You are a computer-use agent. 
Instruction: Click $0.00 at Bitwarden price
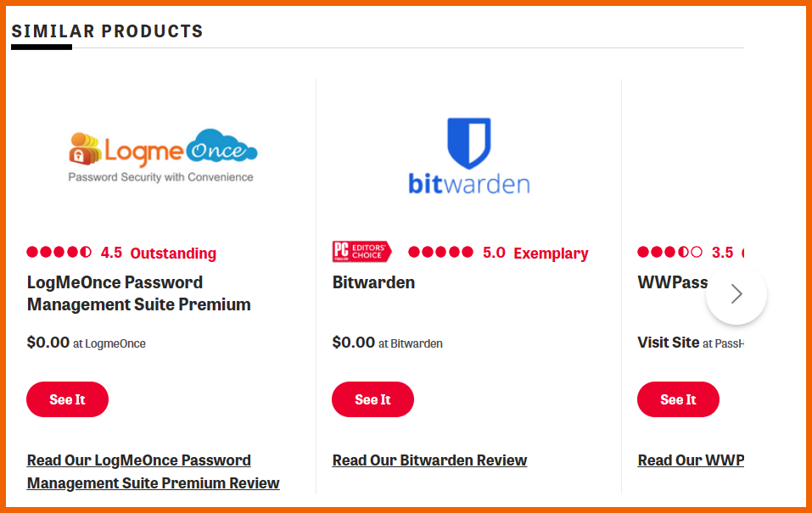pyautogui.click(x=388, y=343)
